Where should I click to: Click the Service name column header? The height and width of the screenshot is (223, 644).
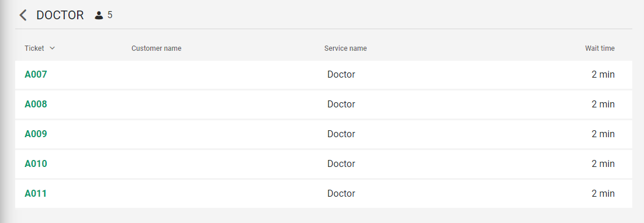345,48
